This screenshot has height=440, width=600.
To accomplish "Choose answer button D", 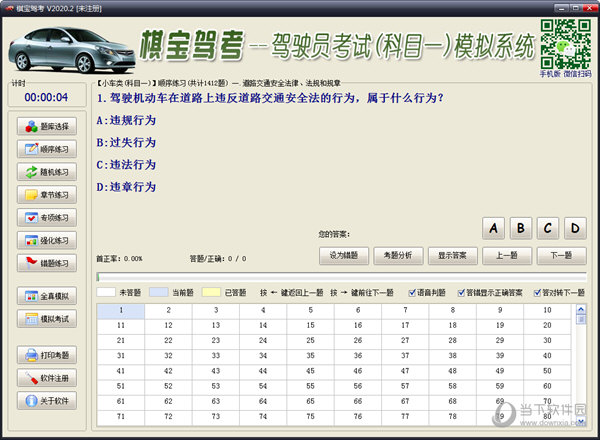I will click(574, 229).
